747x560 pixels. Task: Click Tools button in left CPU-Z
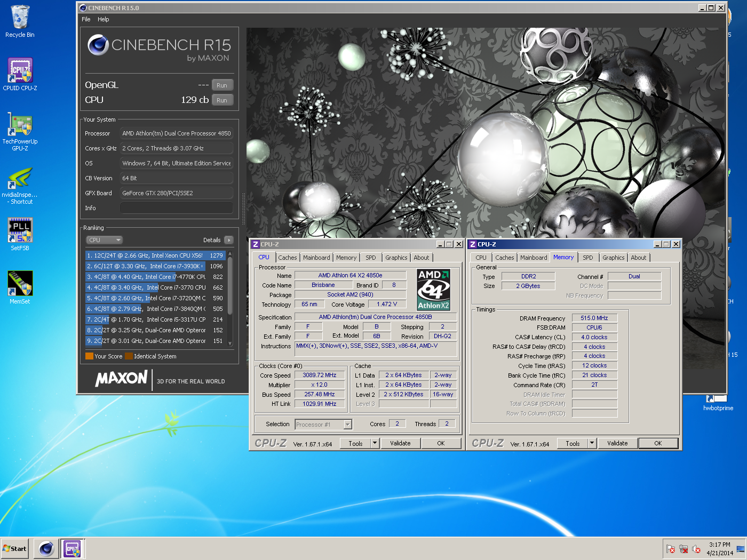(x=355, y=443)
